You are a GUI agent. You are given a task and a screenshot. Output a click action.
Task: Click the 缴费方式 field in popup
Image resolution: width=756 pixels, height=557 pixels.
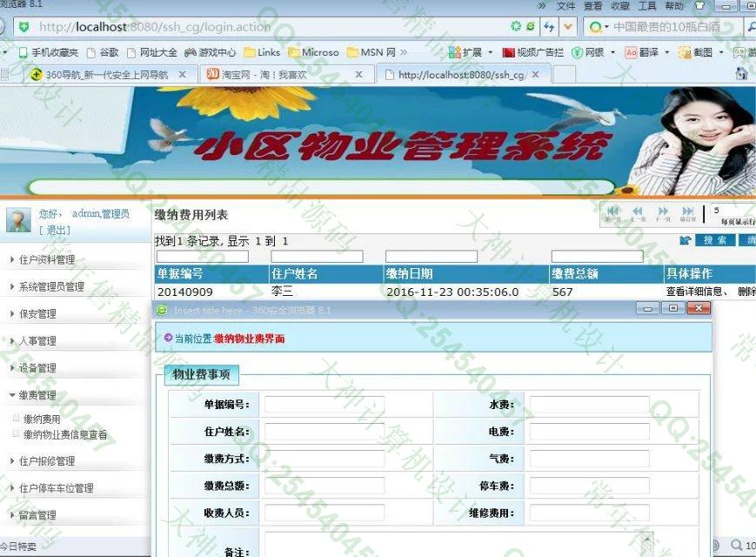point(324,458)
